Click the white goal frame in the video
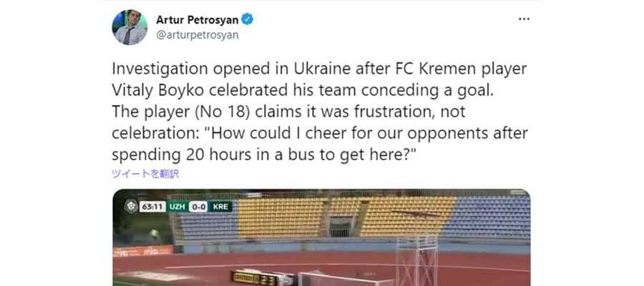 [x=343, y=277]
